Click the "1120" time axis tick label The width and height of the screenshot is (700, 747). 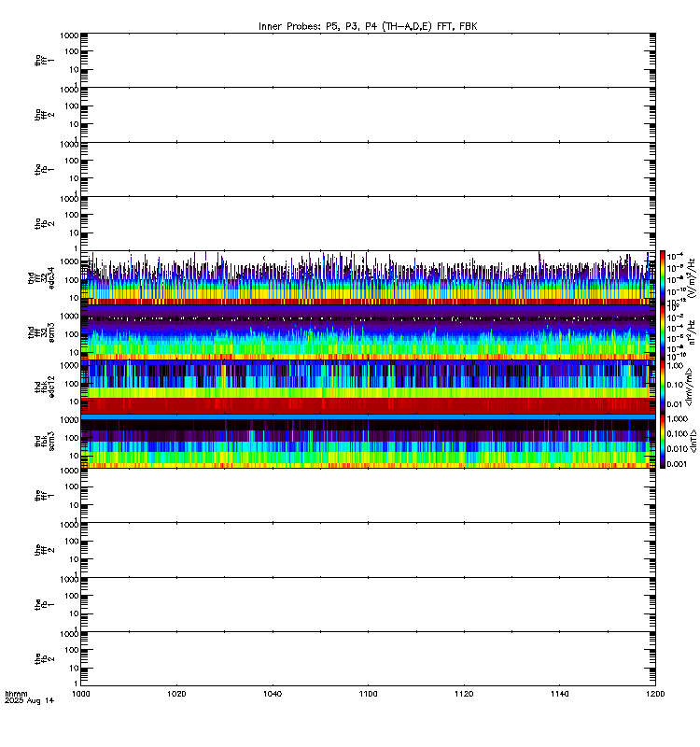click(464, 694)
